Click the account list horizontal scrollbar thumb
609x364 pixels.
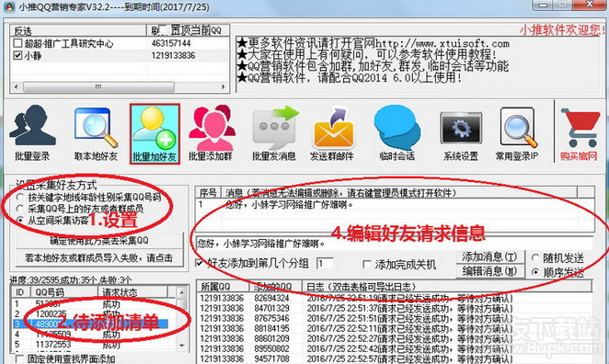tap(98, 86)
